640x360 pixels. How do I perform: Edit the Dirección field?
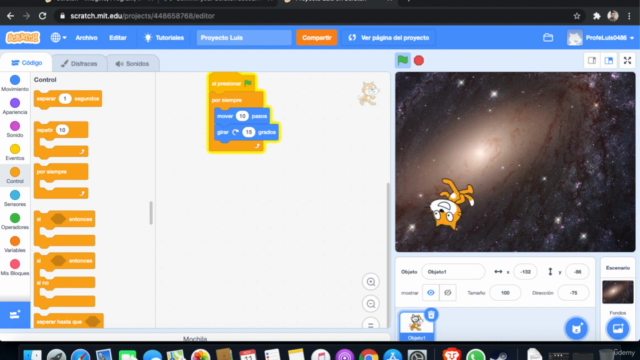(573, 293)
